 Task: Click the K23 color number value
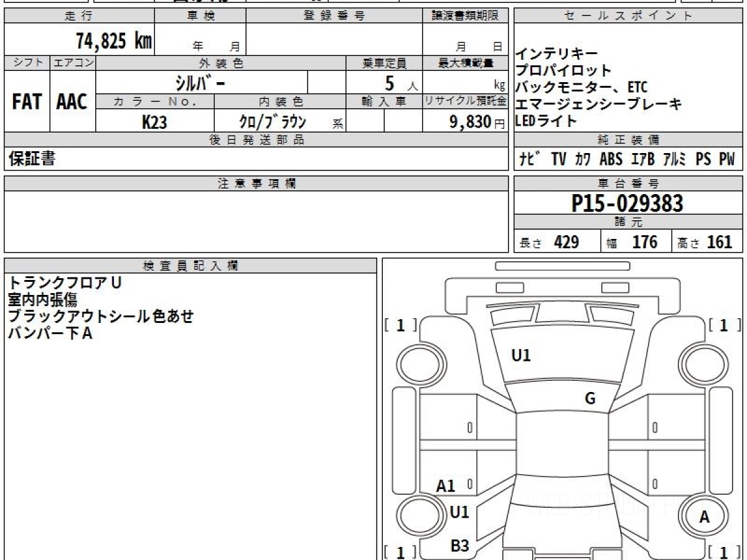(154, 122)
